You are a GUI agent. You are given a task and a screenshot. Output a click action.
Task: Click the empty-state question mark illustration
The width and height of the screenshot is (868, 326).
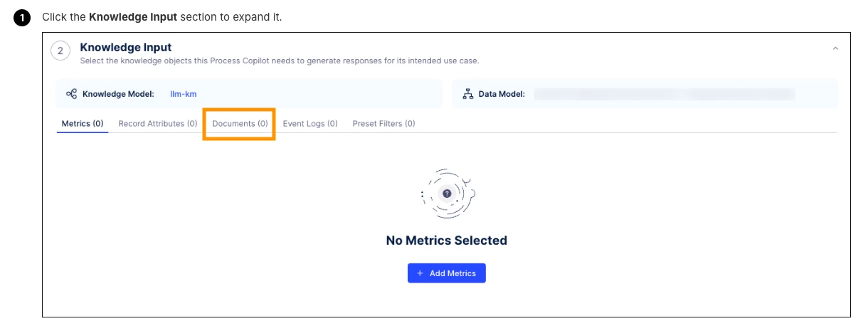tap(447, 193)
